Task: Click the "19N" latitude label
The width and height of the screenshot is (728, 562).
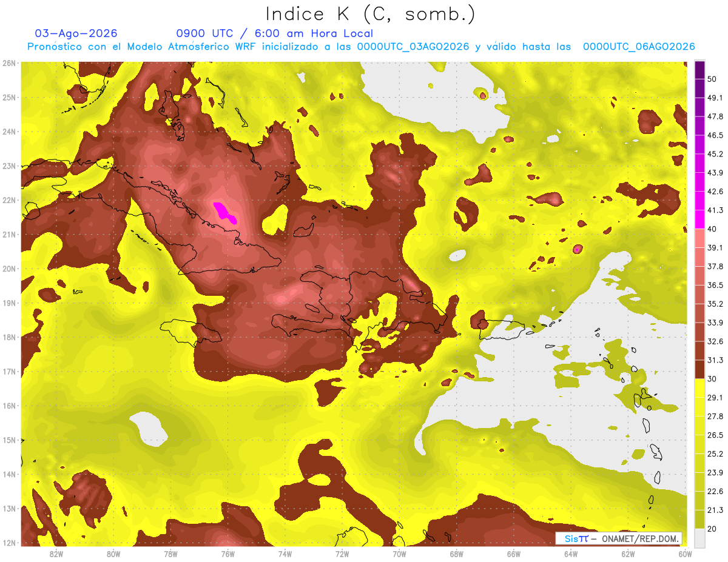Action: [x=9, y=303]
